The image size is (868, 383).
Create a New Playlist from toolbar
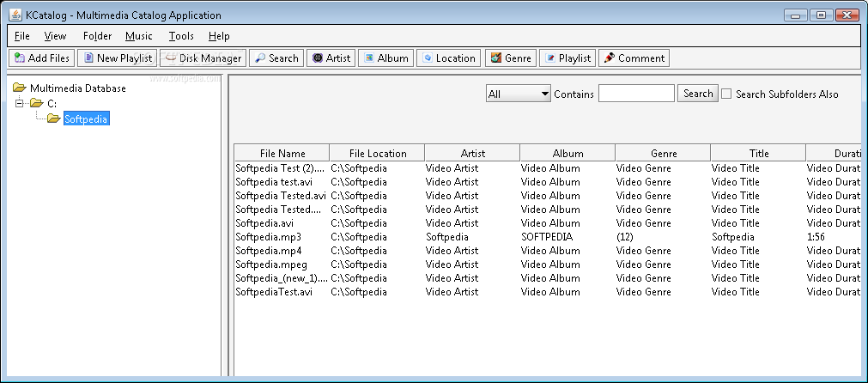118,58
